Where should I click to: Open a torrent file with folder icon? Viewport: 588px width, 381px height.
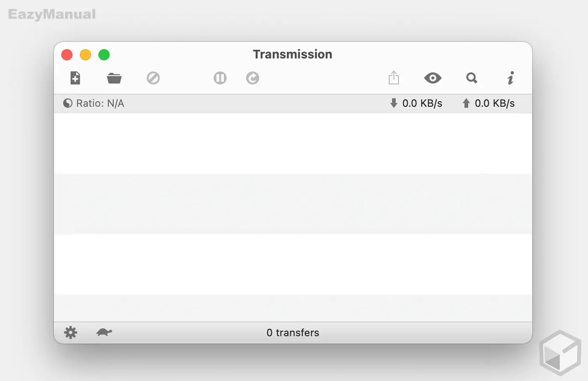pos(114,78)
